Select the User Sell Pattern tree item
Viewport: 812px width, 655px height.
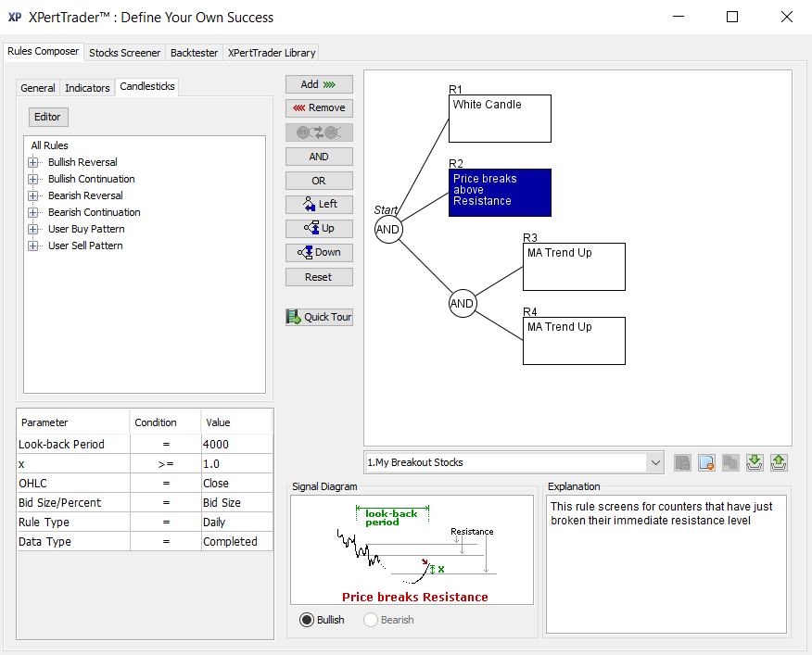click(85, 246)
